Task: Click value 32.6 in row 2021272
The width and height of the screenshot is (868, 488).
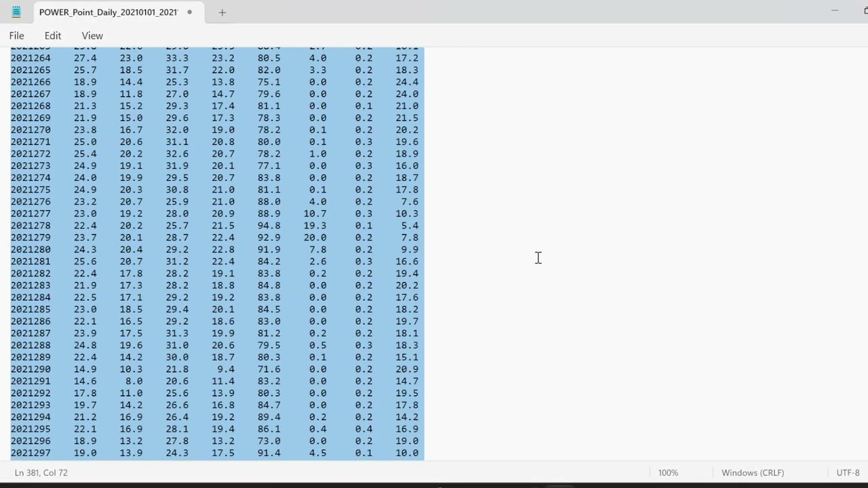Action: coord(177,154)
